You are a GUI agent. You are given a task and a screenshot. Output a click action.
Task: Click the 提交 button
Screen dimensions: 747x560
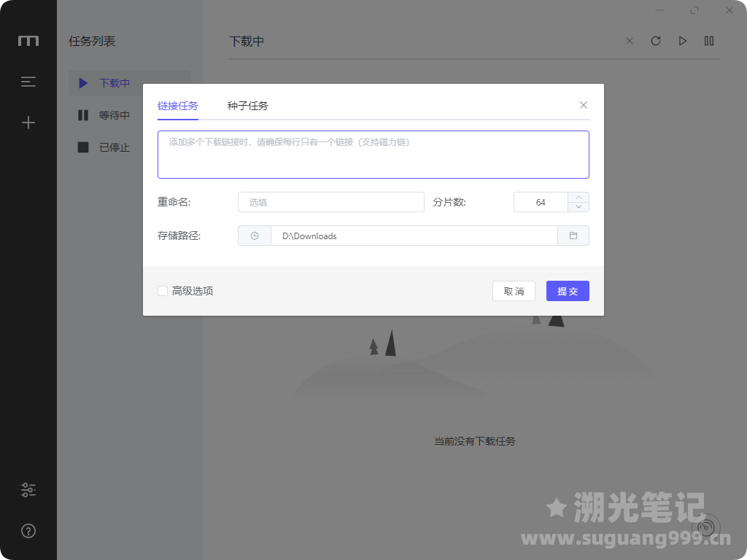coord(568,291)
